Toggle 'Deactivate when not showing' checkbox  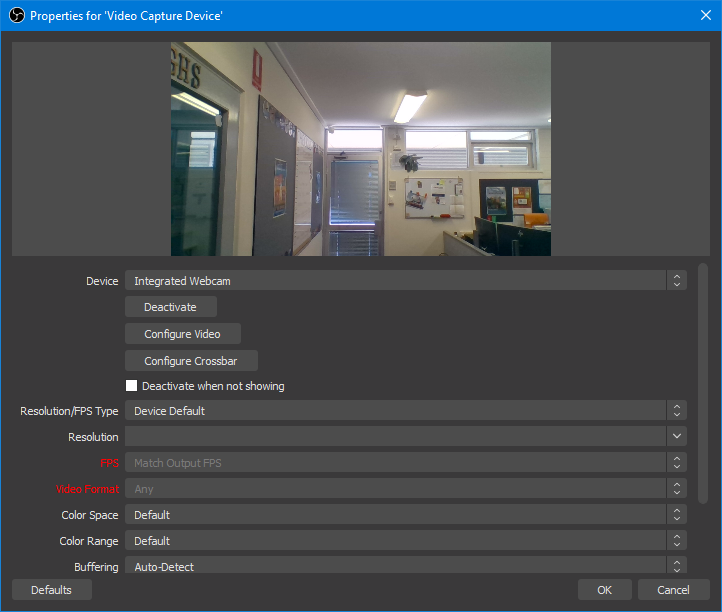pyautogui.click(x=131, y=385)
